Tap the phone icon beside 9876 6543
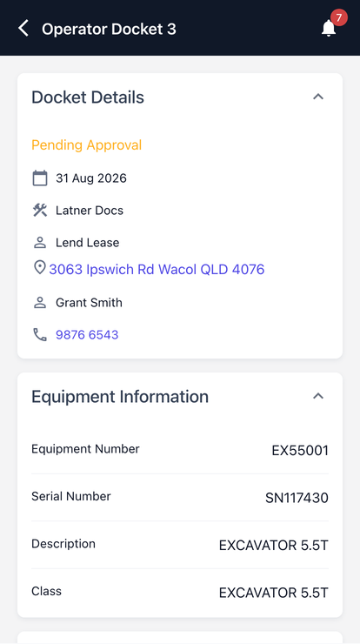 pos(40,335)
